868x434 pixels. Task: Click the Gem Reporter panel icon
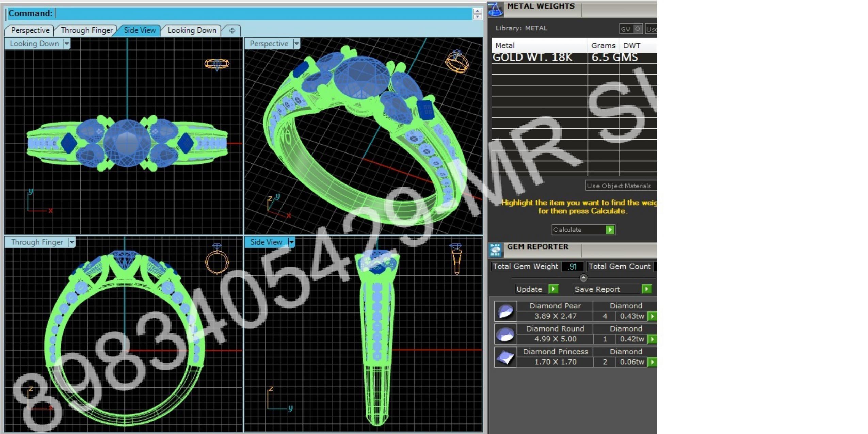(x=495, y=250)
